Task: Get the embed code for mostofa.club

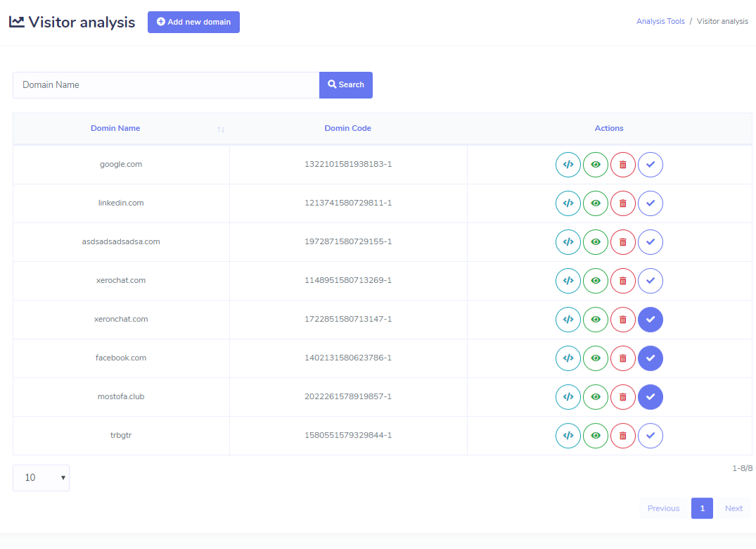Action: coord(568,397)
